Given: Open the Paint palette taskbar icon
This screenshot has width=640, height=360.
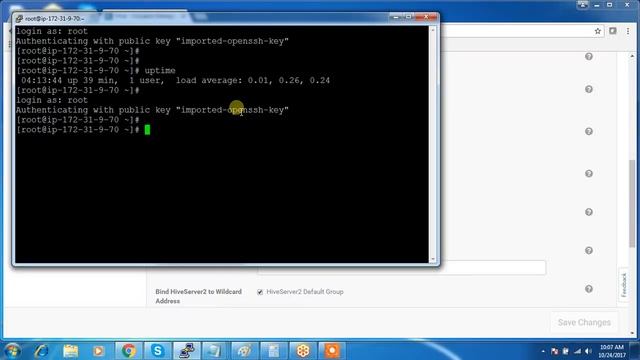Looking at the screenshot, I should click(x=244, y=351).
